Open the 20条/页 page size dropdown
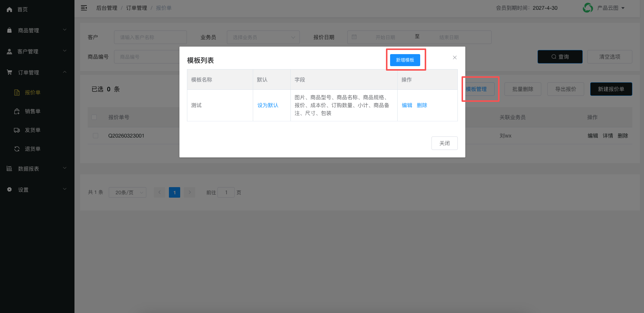The width and height of the screenshot is (644, 313). [x=128, y=192]
